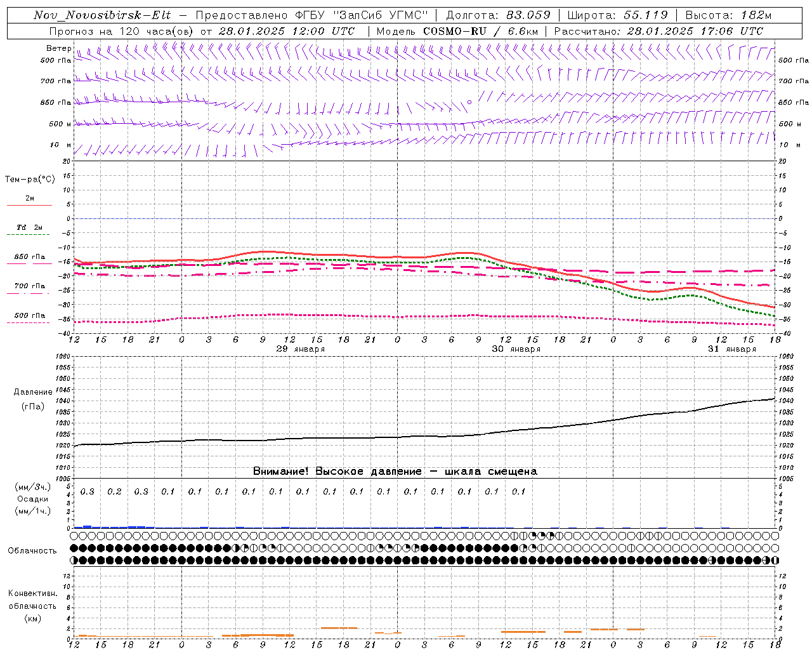Click the "0.2" precipitation value
Screen dimensions: 812x650
[x=114, y=491]
